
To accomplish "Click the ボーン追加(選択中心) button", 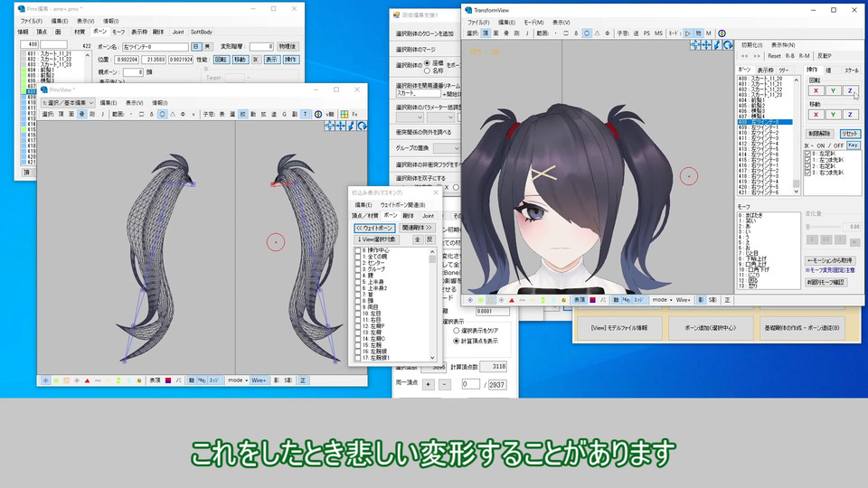I will click(x=711, y=327).
